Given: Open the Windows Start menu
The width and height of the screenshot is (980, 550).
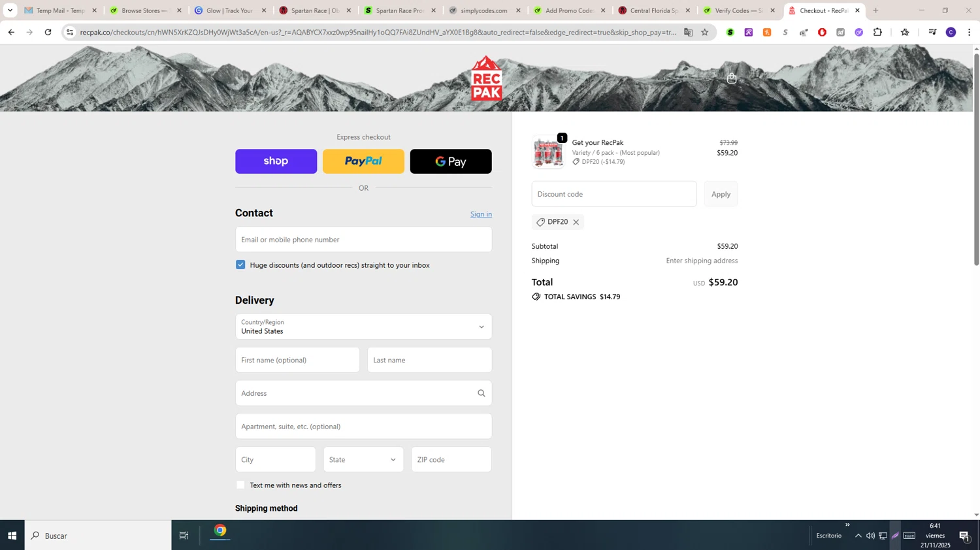Looking at the screenshot, I should click(x=12, y=536).
